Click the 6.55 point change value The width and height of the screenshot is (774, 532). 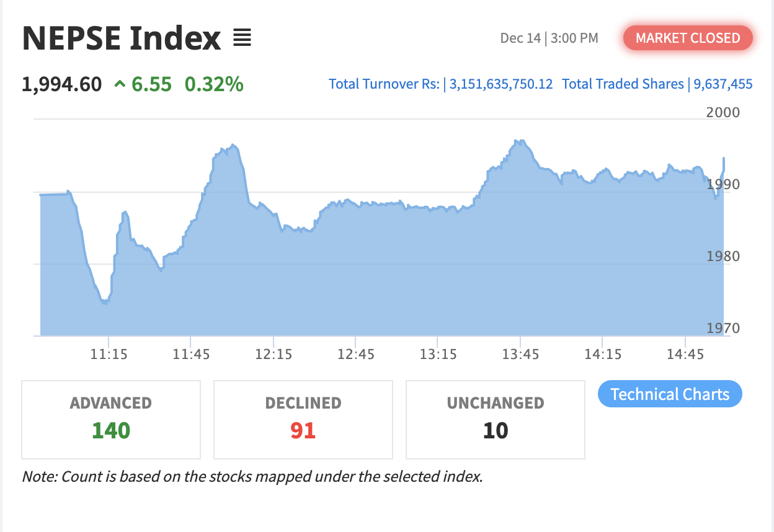151,84
